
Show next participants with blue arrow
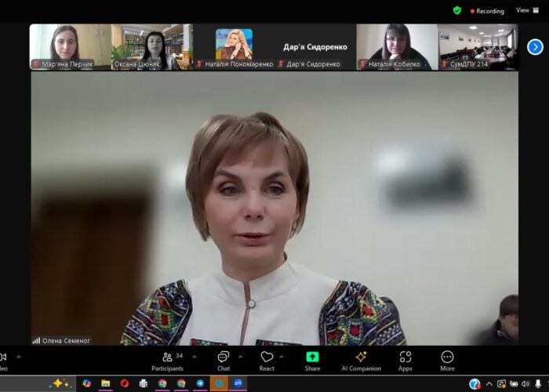pos(535,47)
